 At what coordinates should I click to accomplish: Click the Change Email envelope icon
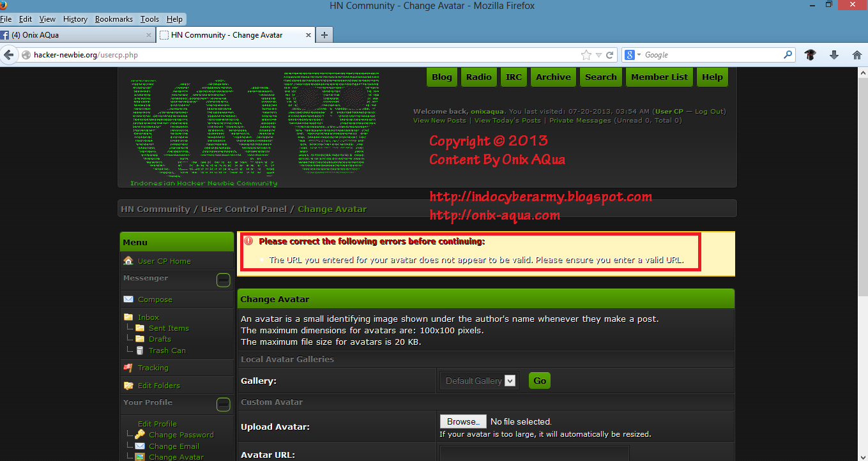(x=140, y=446)
